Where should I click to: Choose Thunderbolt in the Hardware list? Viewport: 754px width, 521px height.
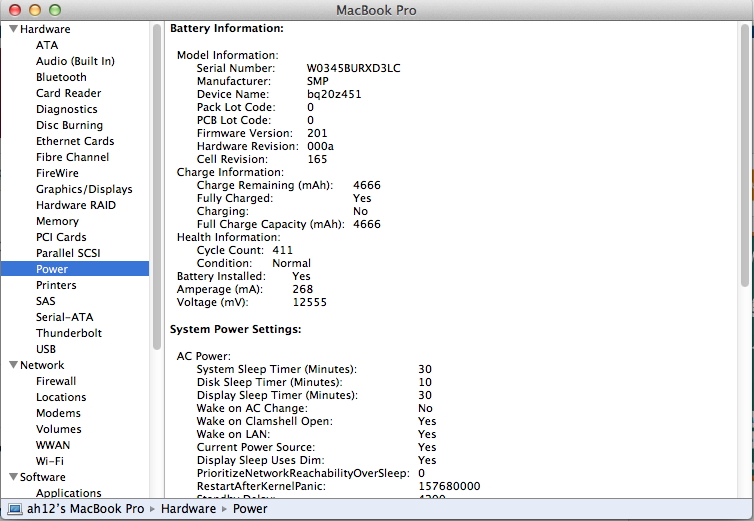click(x=69, y=333)
